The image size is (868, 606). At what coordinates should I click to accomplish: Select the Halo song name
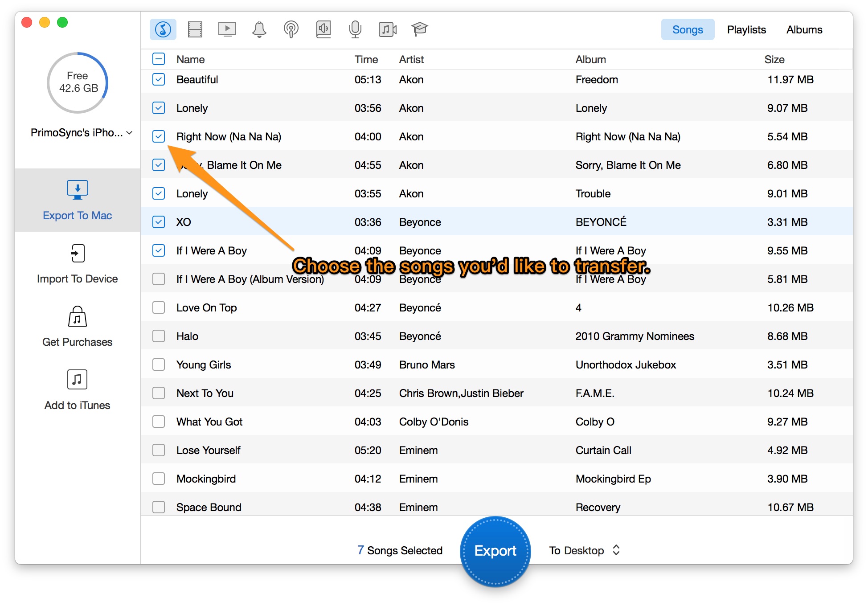click(187, 336)
